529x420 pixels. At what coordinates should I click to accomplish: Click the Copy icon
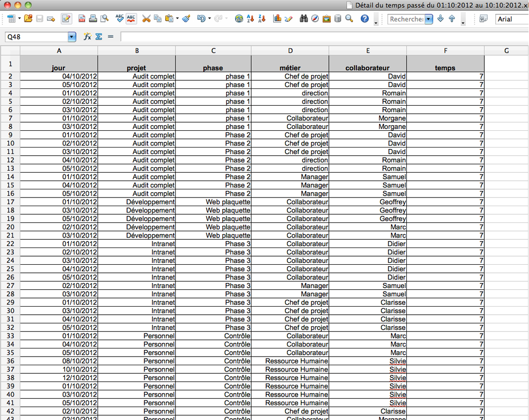click(x=158, y=19)
